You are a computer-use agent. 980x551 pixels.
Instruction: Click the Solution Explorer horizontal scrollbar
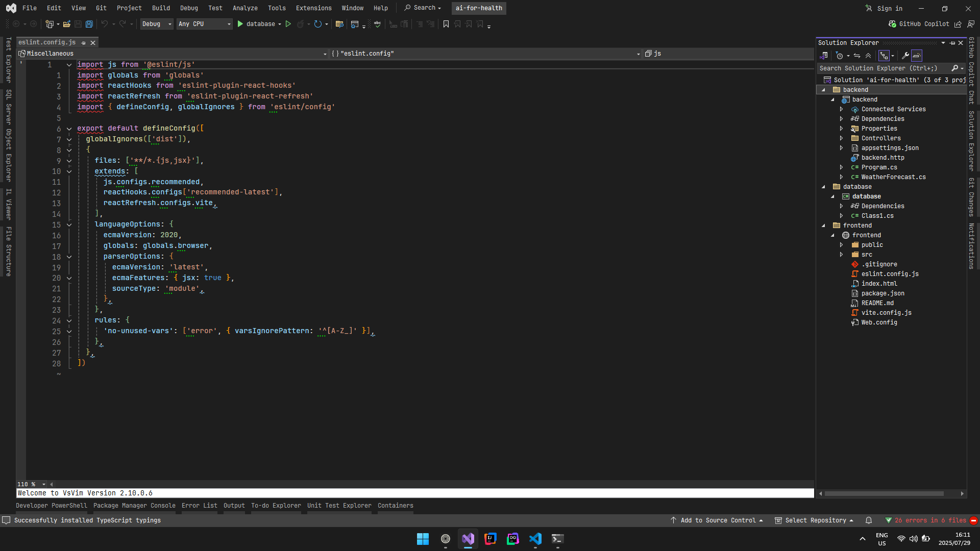pyautogui.click(x=884, y=493)
